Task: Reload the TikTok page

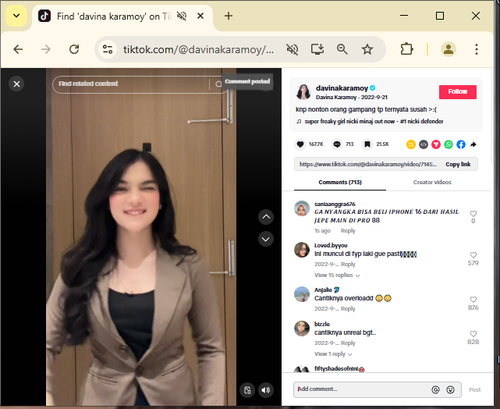Action: click(x=74, y=49)
